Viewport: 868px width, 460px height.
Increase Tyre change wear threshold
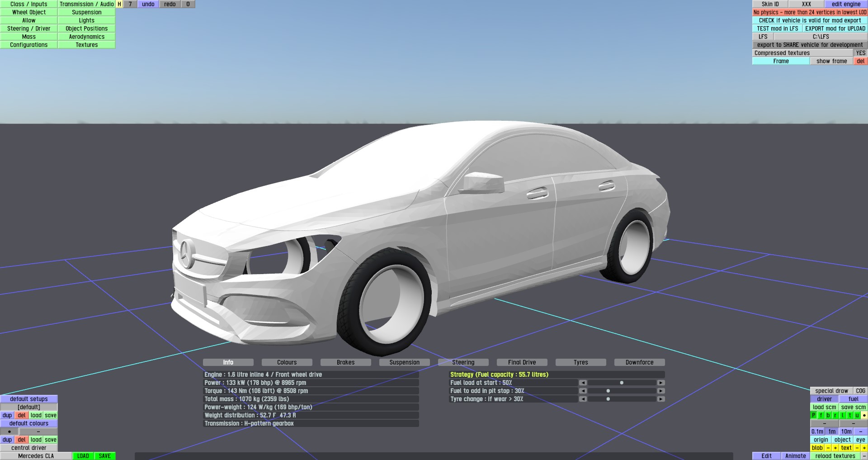tap(661, 399)
